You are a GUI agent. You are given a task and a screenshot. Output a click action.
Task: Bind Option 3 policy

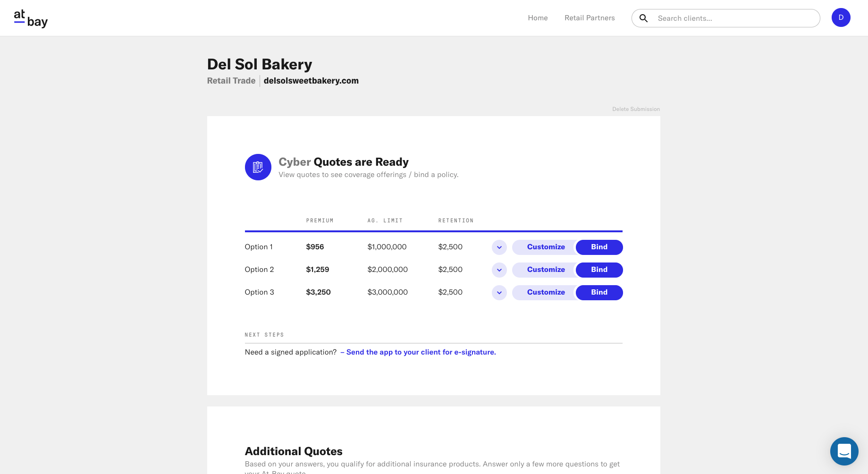pyautogui.click(x=599, y=292)
